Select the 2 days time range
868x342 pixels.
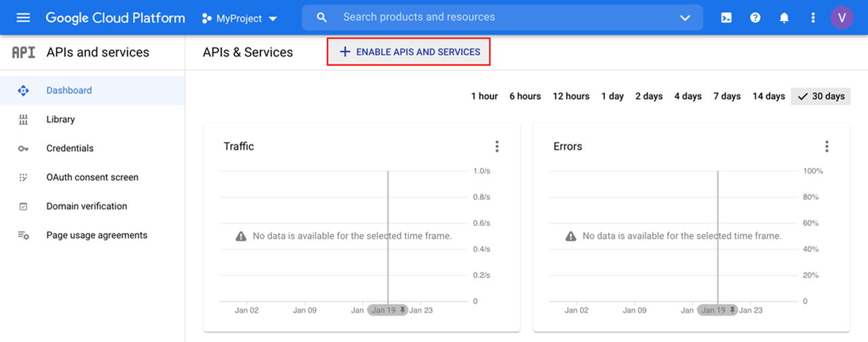649,96
